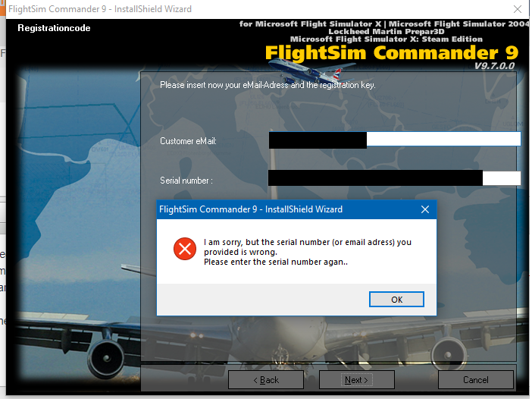Screen dimensions: 532x399
Task: Click the Customer eMail label
Action: [188, 141]
